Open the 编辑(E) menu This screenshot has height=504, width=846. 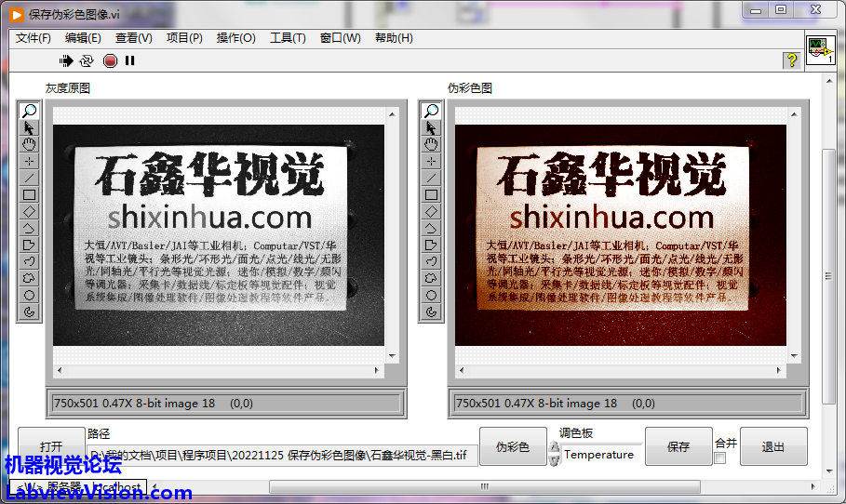point(83,38)
